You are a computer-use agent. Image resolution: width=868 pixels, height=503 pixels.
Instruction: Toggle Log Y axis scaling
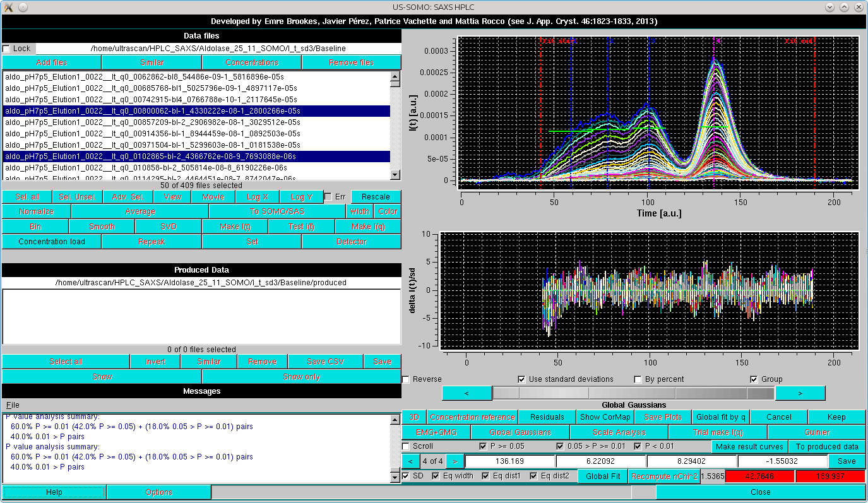tap(301, 196)
